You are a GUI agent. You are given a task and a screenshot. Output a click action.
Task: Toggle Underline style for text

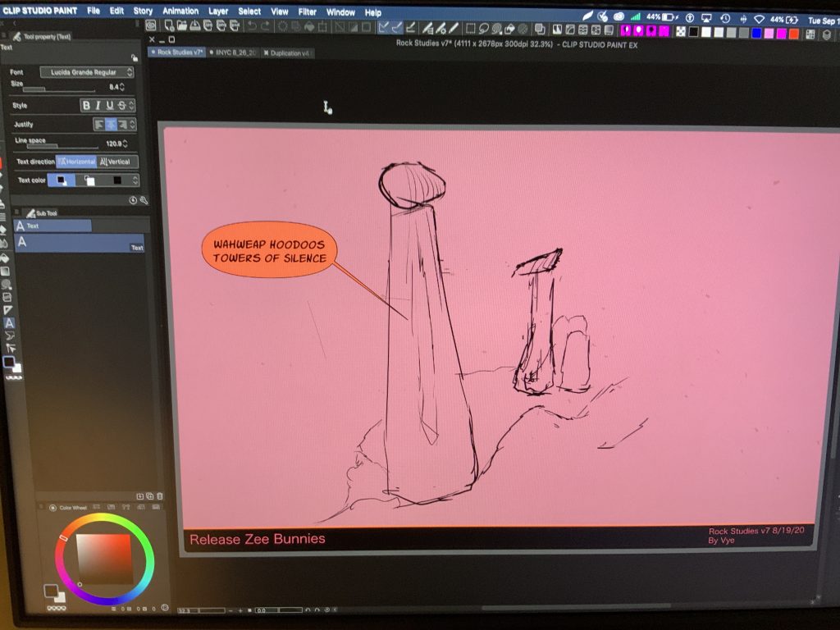click(109, 106)
